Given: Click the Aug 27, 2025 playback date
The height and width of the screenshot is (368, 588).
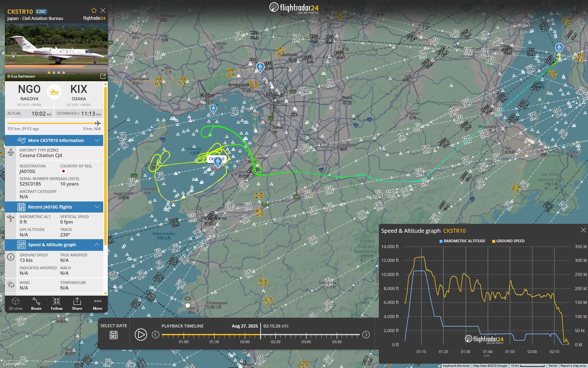Looking at the screenshot, I should (245, 326).
